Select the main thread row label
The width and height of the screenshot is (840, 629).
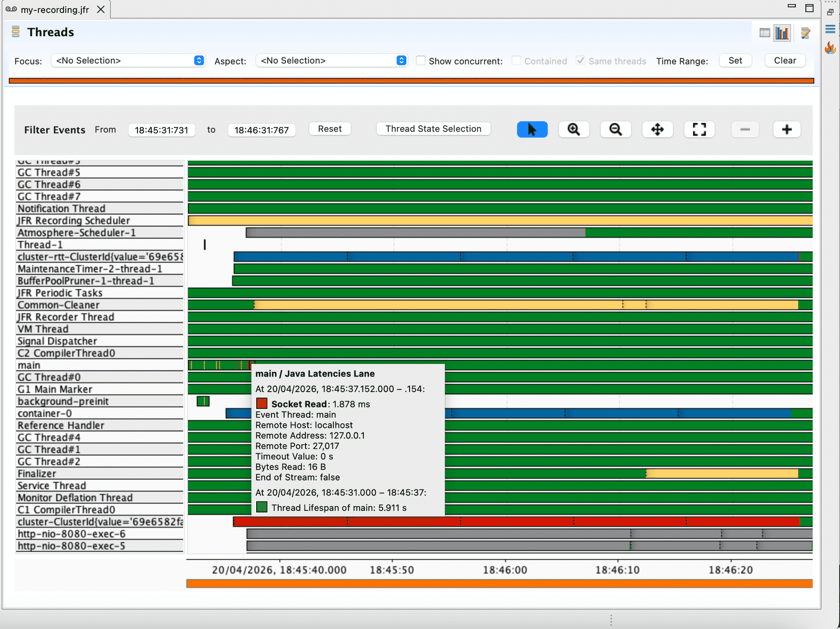(99, 365)
